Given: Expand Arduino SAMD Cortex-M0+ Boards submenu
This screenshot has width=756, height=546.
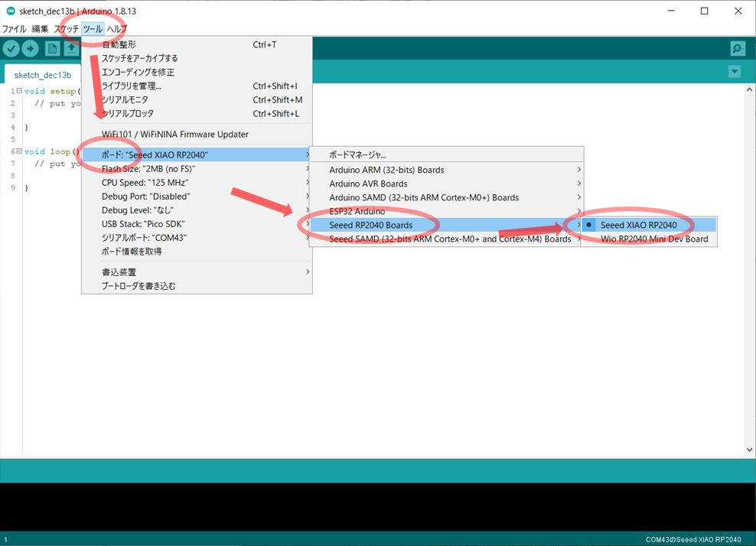Looking at the screenshot, I should pos(446,197).
